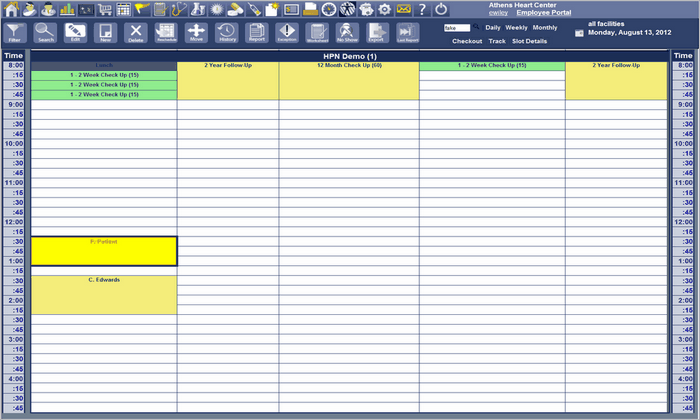Click the Export icon
700x420 pixels.
(x=377, y=32)
